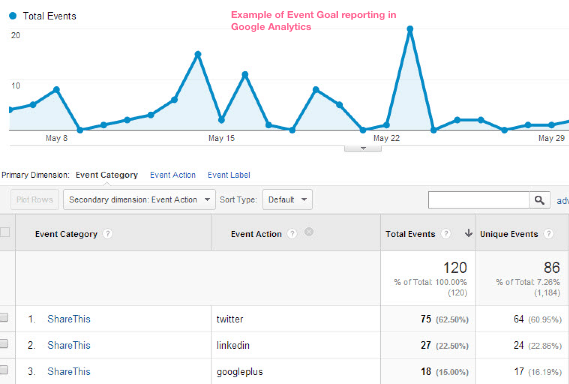Click the 27 total events value
This screenshot has width=569, height=384.
click(426, 345)
